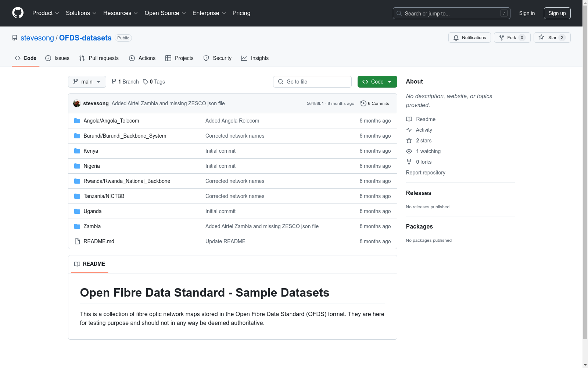588x368 pixels.
Task: View the 6 Commits history link
Action: click(375, 103)
